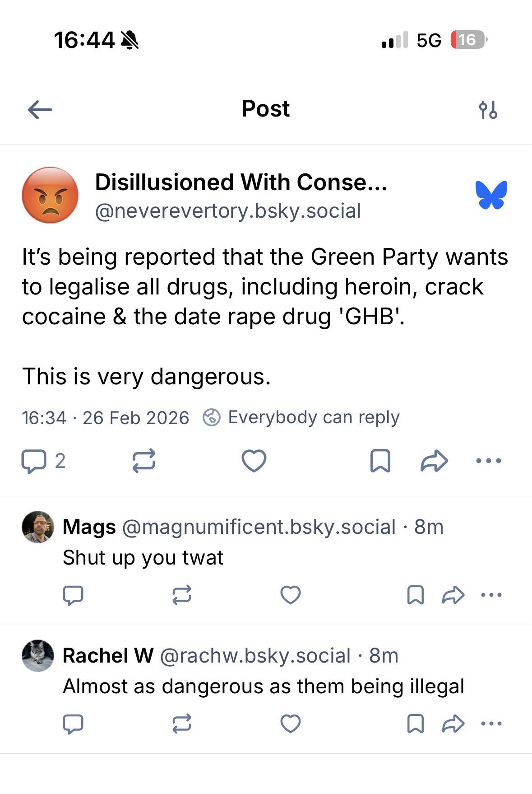Reply to the main post
Image resolution: width=532 pixels, height=794 pixels.
click(x=34, y=461)
